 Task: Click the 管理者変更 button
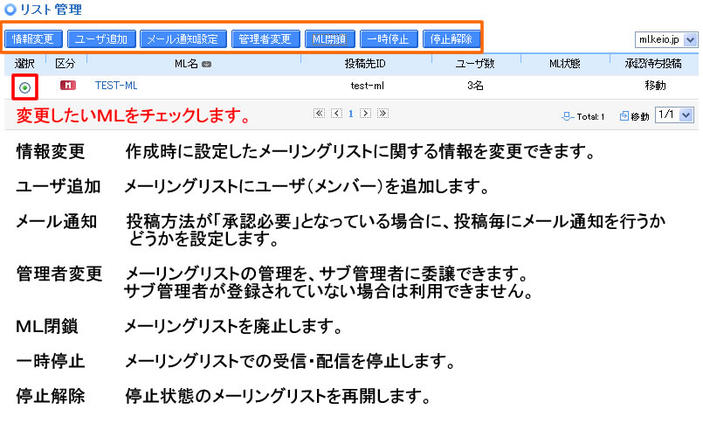(264, 39)
